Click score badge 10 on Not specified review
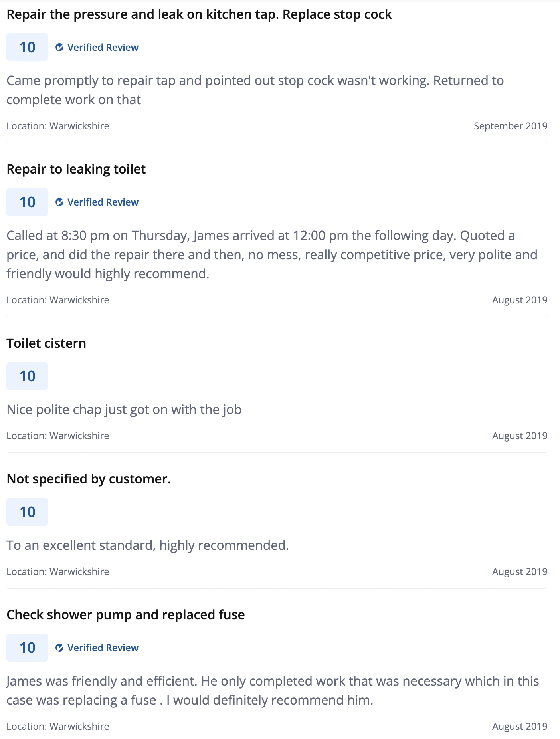This screenshot has height=739, width=560. [x=27, y=512]
